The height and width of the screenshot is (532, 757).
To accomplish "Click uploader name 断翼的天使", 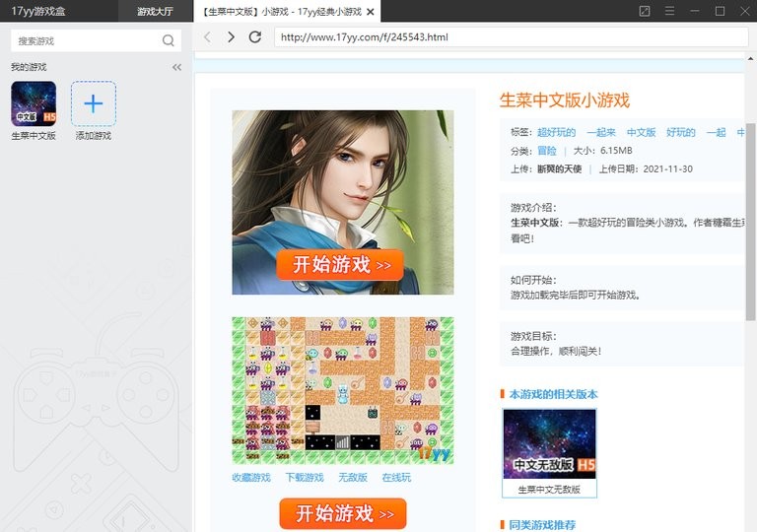I will [x=559, y=169].
